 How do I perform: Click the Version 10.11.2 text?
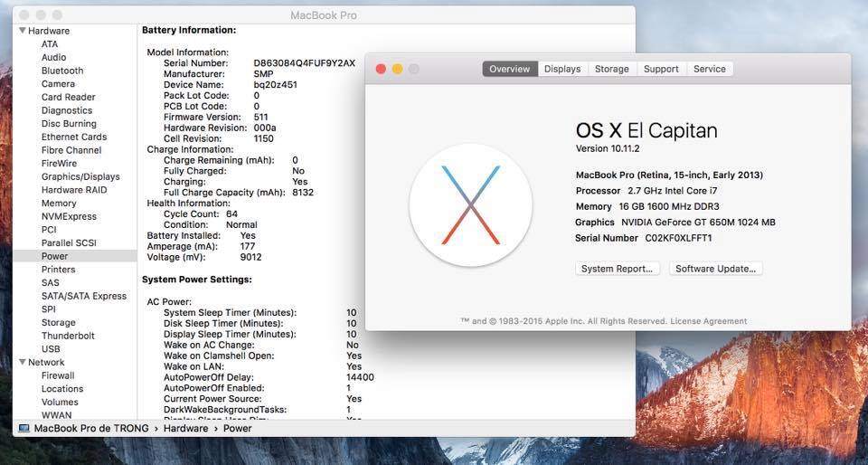[608, 148]
